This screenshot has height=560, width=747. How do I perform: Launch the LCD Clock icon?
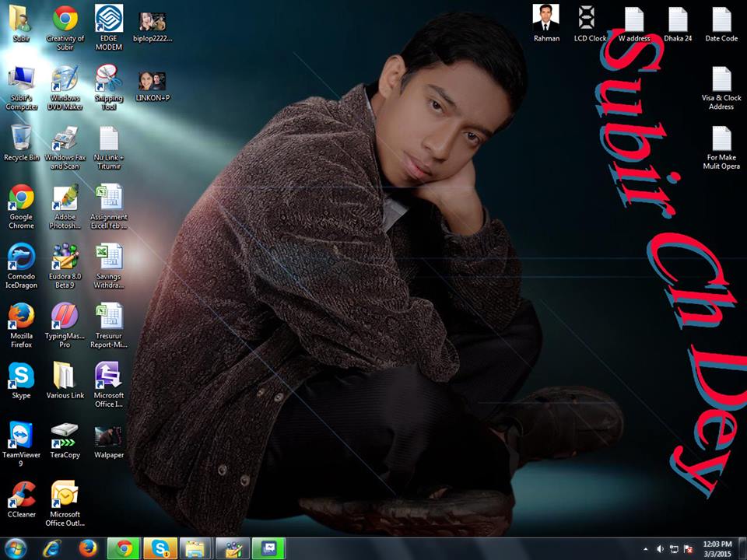(590, 24)
